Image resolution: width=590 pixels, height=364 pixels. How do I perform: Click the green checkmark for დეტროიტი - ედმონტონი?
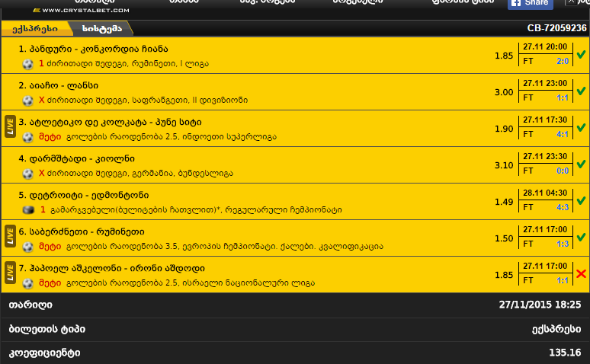tap(581, 201)
